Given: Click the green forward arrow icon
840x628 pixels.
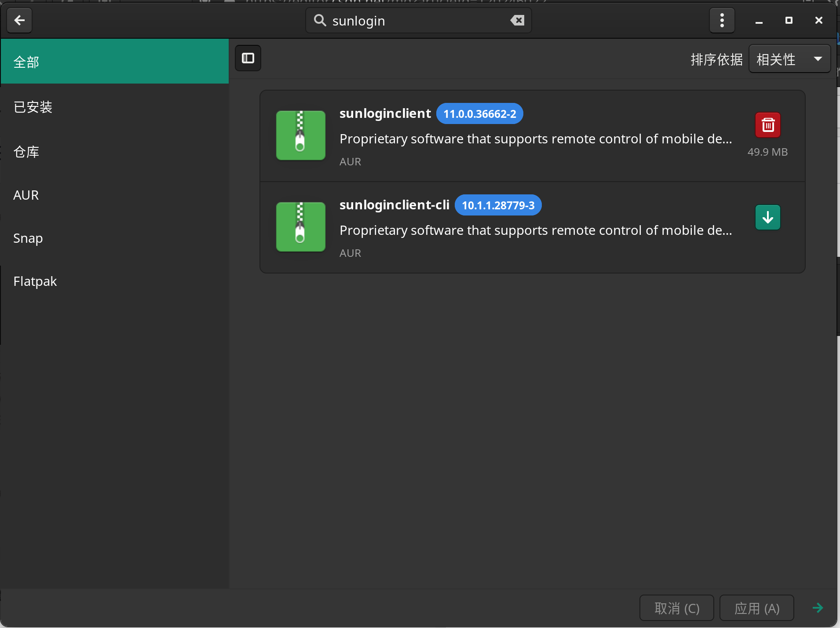Looking at the screenshot, I should (818, 608).
